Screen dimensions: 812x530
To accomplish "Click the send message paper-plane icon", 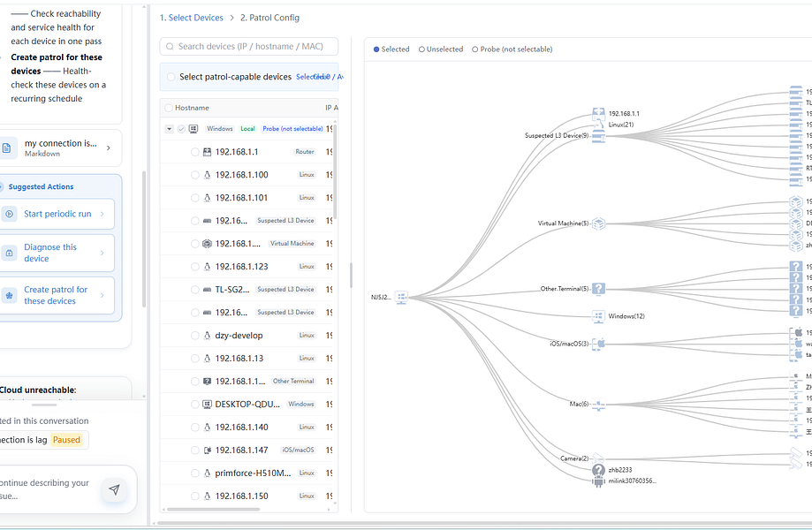I will click(115, 489).
